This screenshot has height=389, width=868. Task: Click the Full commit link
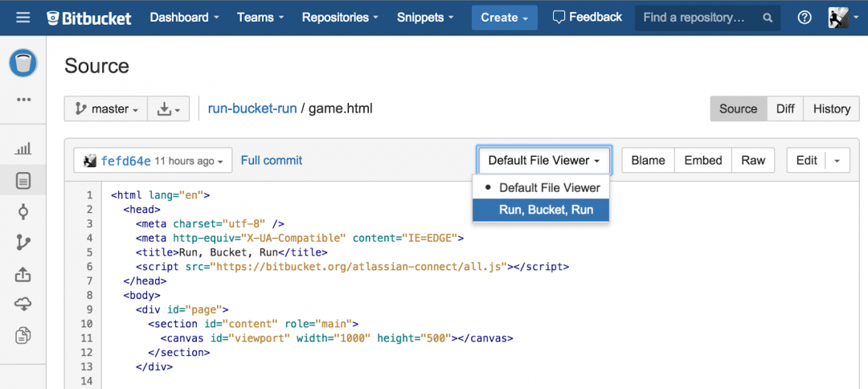tap(272, 160)
